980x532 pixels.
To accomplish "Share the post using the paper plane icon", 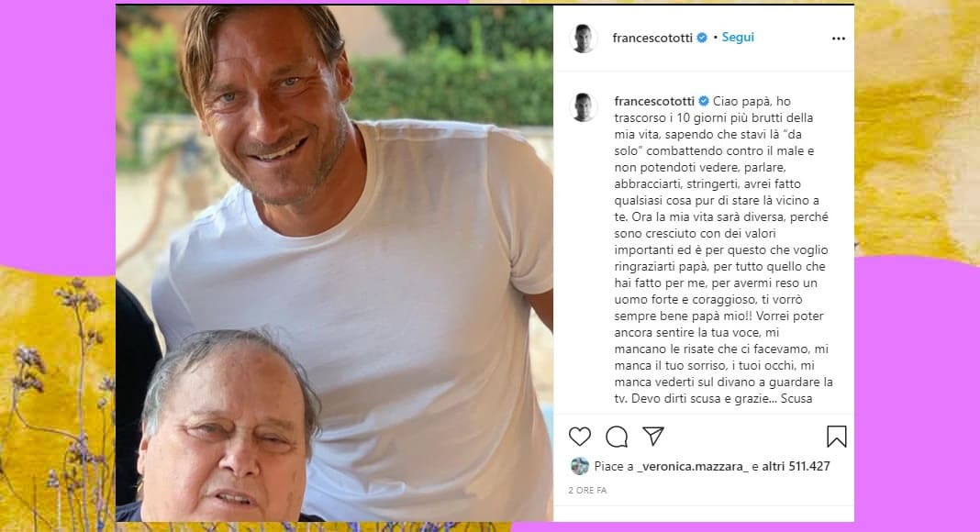I will click(653, 436).
